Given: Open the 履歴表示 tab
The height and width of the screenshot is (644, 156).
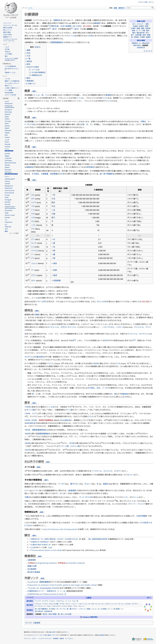Looking at the screenshot, I should tap(122, 8).
